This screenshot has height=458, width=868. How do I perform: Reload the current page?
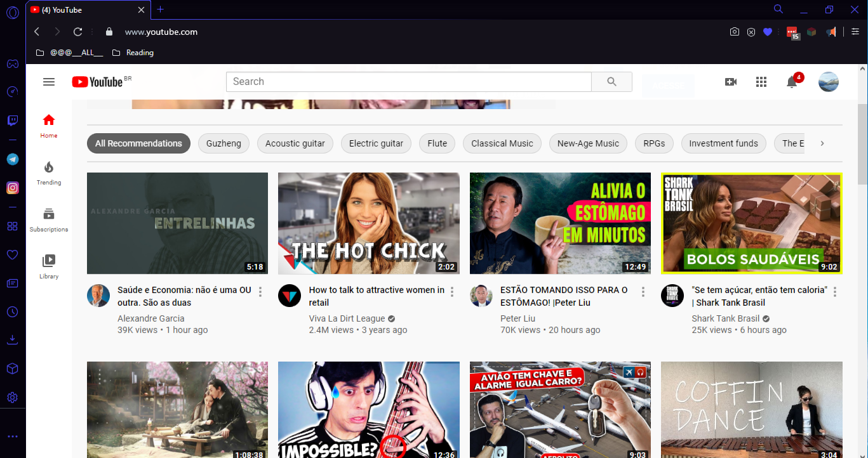(x=78, y=32)
